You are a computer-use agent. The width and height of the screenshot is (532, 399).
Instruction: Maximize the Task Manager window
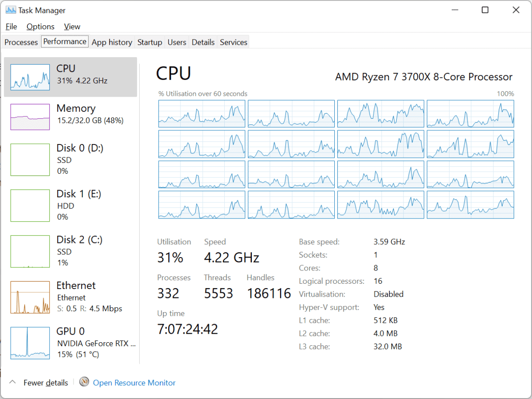(485, 10)
